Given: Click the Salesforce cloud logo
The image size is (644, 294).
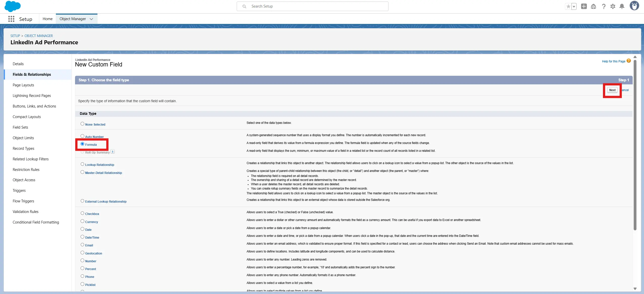Looking at the screenshot, I should [x=12, y=6].
